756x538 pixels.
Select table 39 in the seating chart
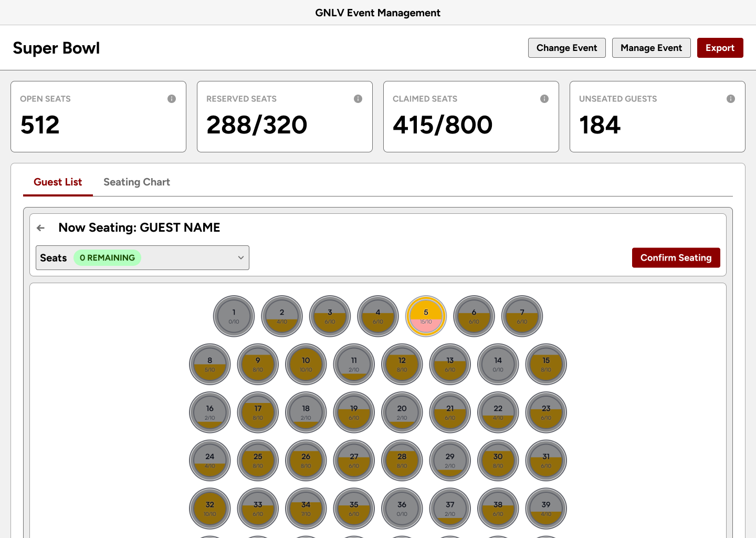546,509
